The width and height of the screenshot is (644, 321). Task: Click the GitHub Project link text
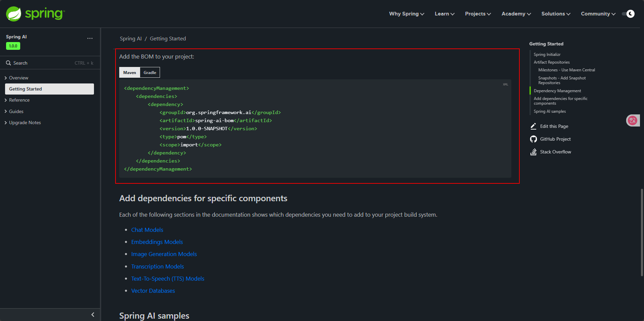pyautogui.click(x=555, y=139)
